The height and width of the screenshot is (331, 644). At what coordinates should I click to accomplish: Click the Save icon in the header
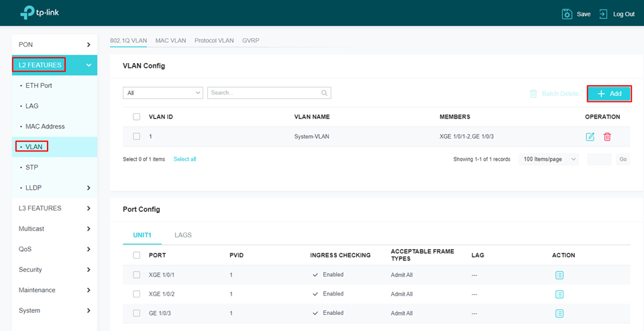point(568,14)
